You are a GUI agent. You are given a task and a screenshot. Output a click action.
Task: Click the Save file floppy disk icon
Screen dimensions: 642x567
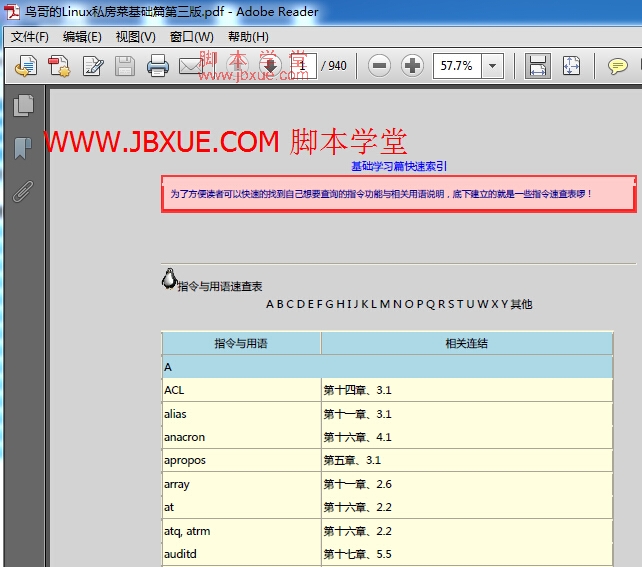pos(125,66)
